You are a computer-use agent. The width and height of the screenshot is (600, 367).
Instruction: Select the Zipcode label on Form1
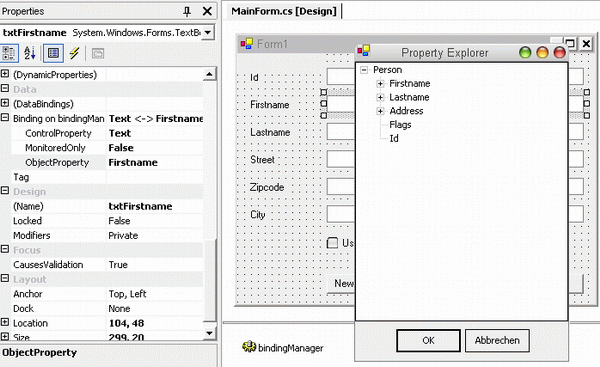[x=267, y=187]
